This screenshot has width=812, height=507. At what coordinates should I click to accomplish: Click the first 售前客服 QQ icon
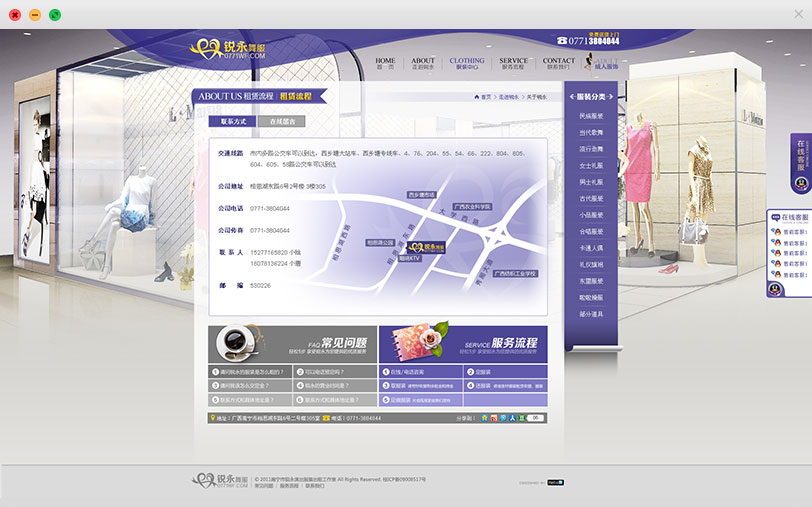click(775, 231)
